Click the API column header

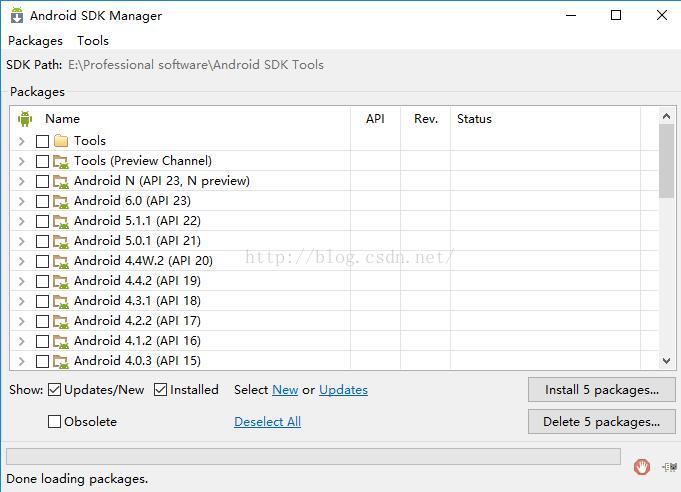375,119
